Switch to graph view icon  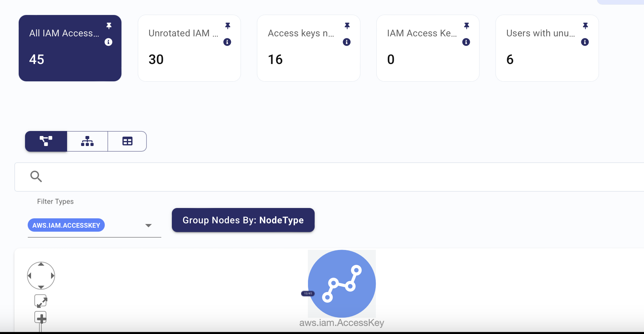click(x=46, y=141)
